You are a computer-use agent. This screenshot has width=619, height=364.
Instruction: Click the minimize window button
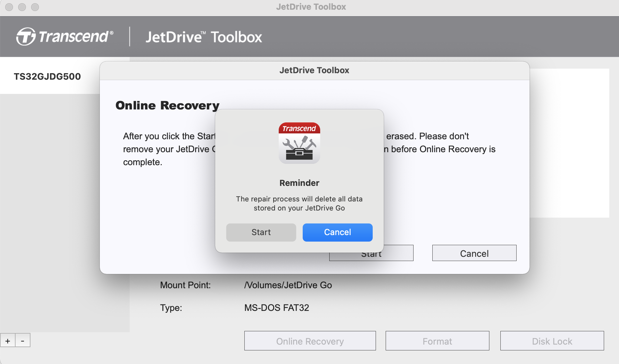22,7
